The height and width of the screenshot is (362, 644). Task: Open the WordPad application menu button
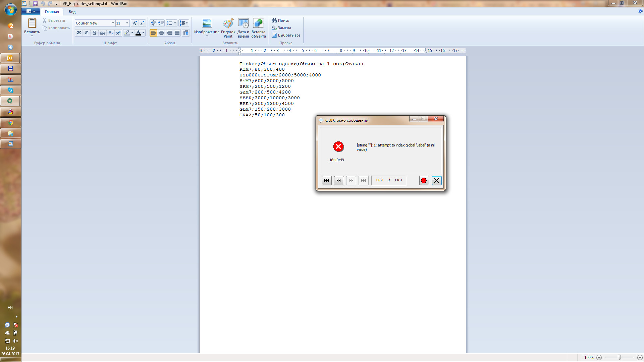pyautogui.click(x=31, y=11)
